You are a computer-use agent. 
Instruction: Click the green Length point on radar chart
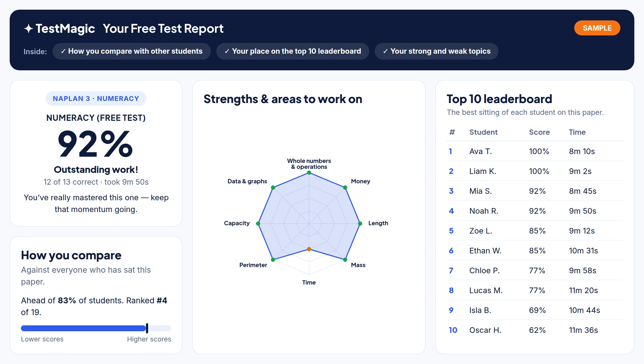point(360,224)
